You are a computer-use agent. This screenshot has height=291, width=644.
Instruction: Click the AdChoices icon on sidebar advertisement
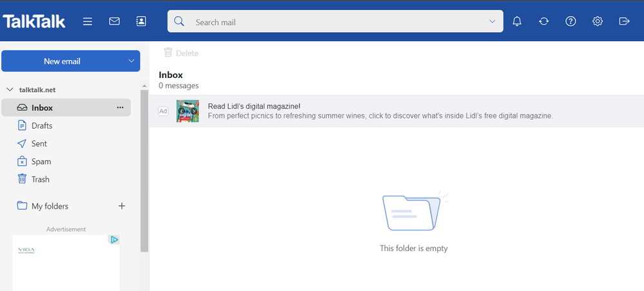(x=114, y=239)
